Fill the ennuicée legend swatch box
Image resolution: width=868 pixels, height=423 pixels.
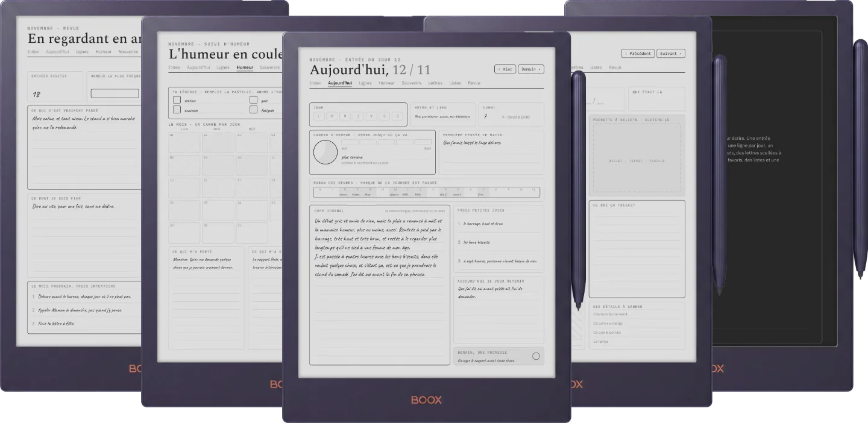pyautogui.click(x=177, y=110)
